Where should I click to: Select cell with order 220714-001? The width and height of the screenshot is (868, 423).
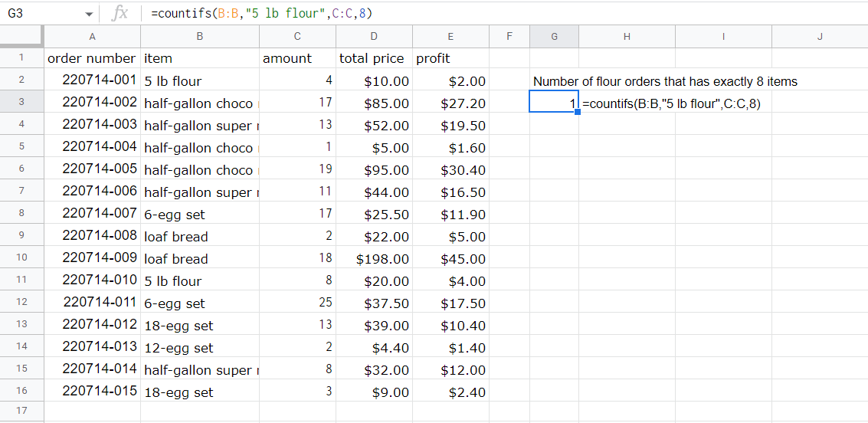[x=92, y=80]
